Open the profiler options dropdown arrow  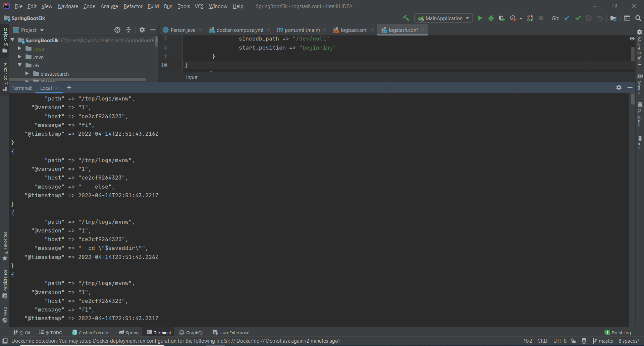tap(521, 18)
